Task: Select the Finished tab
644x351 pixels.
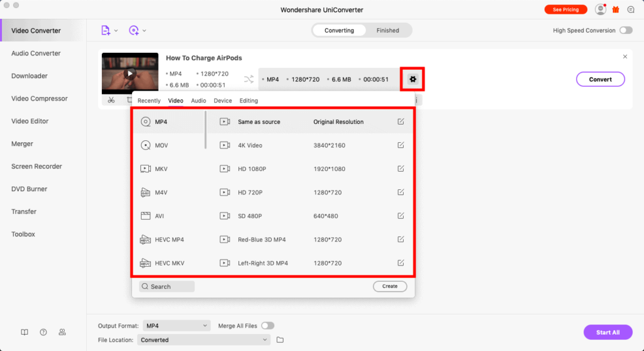Action: 387,30
